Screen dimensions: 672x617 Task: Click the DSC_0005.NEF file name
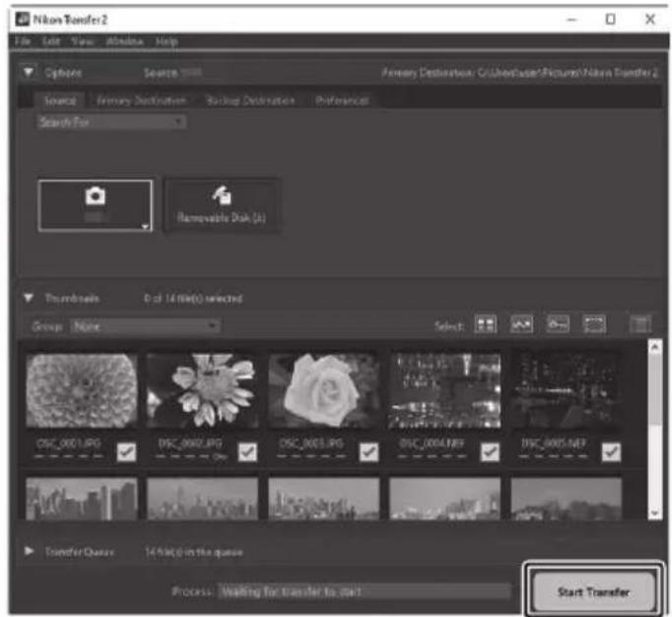554,444
